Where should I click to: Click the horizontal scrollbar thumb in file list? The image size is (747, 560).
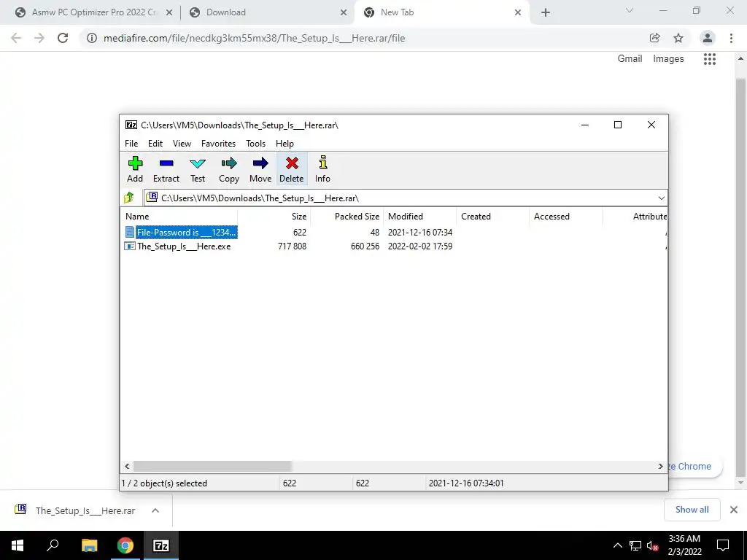click(212, 466)
